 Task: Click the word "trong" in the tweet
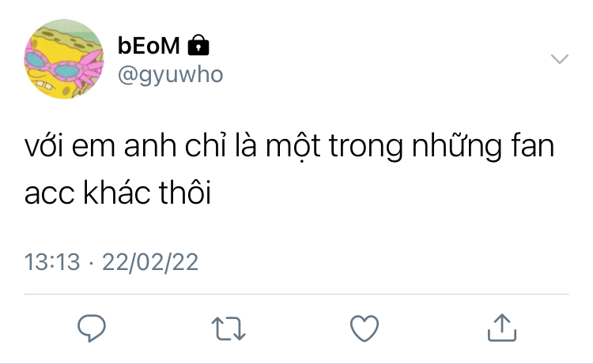click(366, 148)
